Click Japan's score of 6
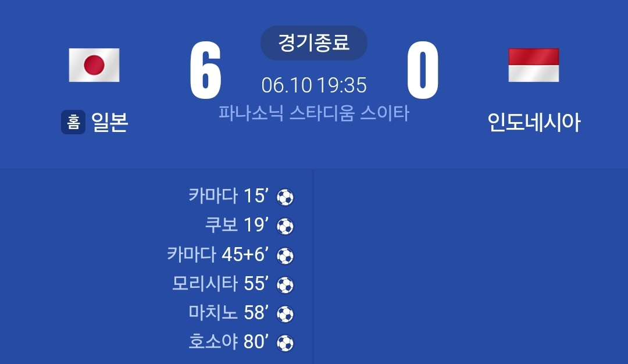Screen dimensions: 628x364 pyautogui.click(x=205, y=70)
